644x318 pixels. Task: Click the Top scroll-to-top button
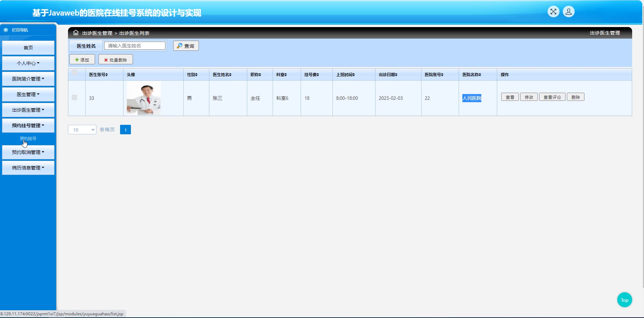point(625,300)
